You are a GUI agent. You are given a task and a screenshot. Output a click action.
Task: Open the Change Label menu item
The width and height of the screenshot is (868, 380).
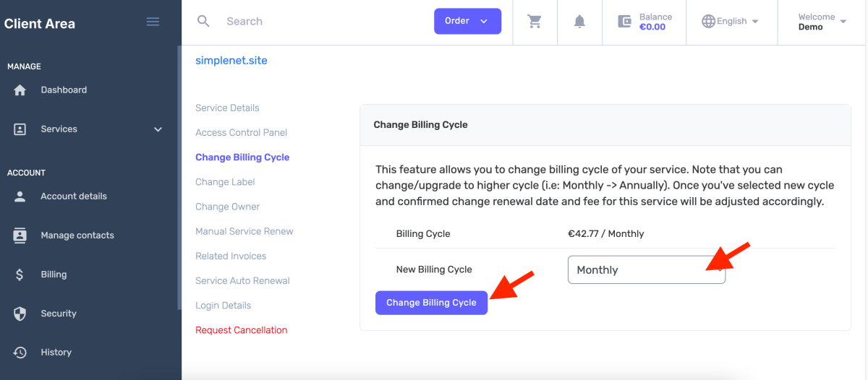tap(225, 182)
